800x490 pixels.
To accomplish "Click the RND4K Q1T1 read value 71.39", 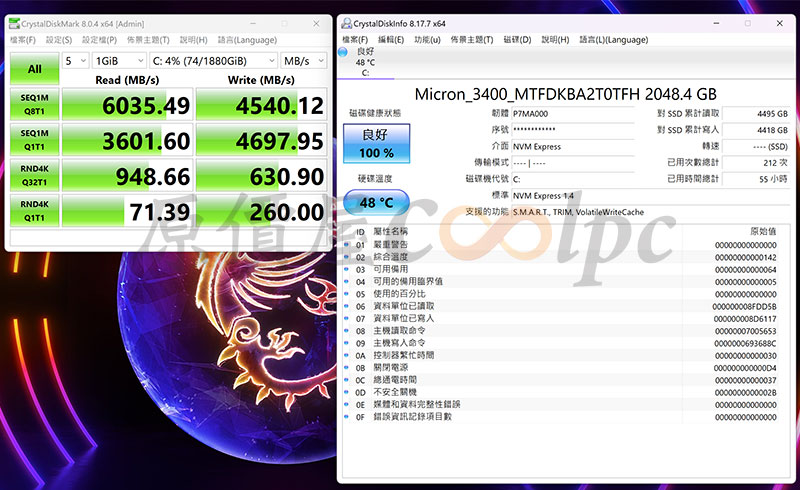I will [128, 211].
